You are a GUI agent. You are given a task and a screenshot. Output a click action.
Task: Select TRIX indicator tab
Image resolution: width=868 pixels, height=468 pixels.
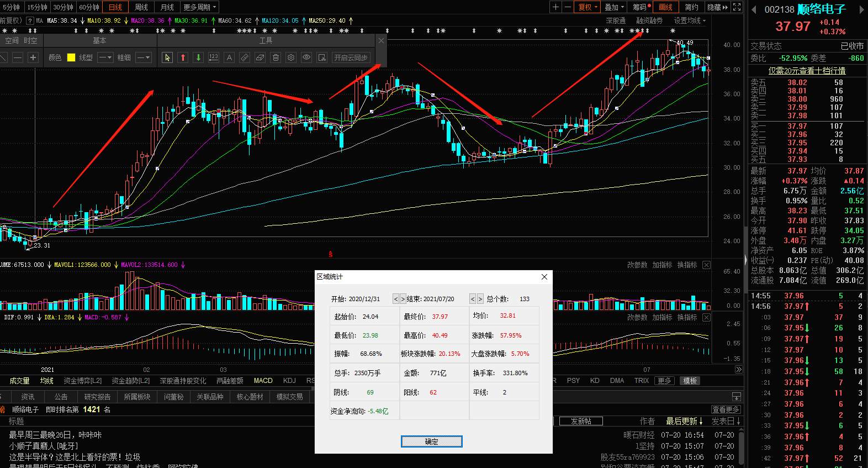(x=642, y=381)
